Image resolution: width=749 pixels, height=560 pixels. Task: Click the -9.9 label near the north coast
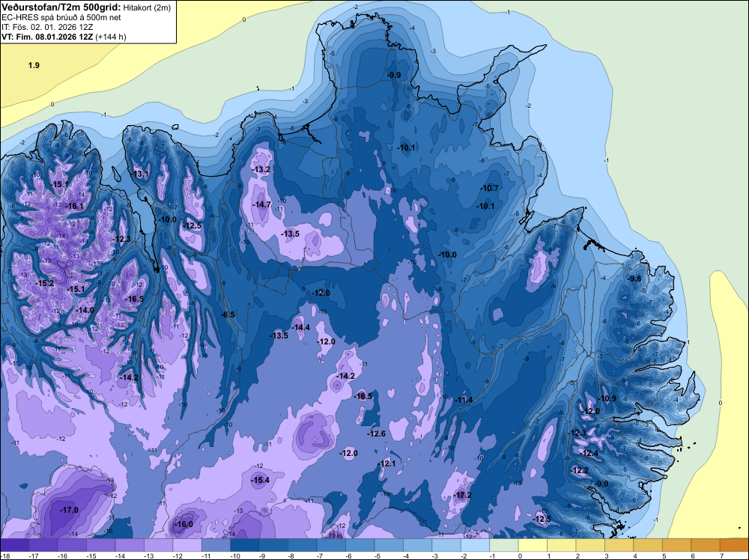click(x=394, y=75)
